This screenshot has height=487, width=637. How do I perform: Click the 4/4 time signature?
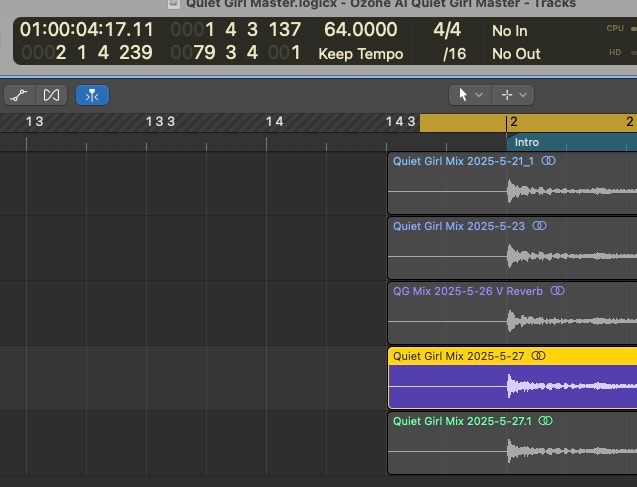[x=447, y=30]
